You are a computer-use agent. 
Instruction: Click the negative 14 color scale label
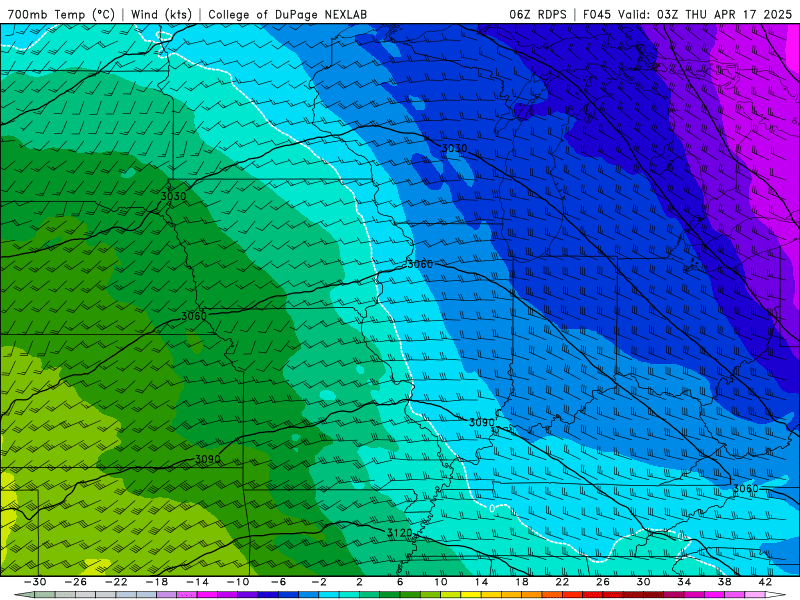pyautogui.click(x=197, y=582)
